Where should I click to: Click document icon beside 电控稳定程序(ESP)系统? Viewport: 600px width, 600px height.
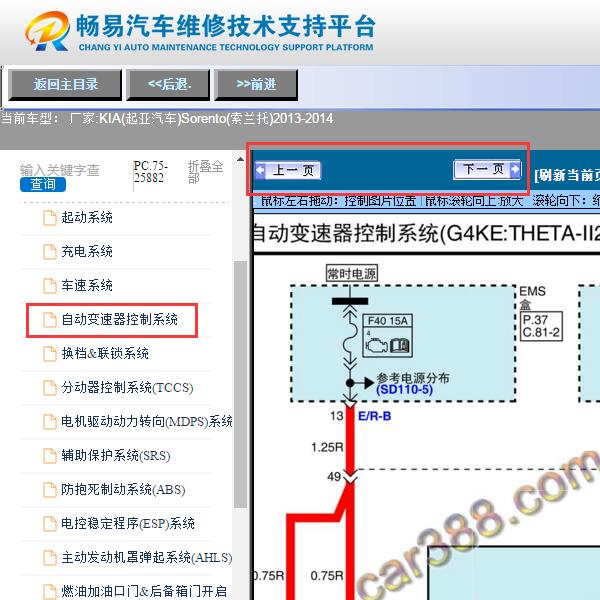50,523
